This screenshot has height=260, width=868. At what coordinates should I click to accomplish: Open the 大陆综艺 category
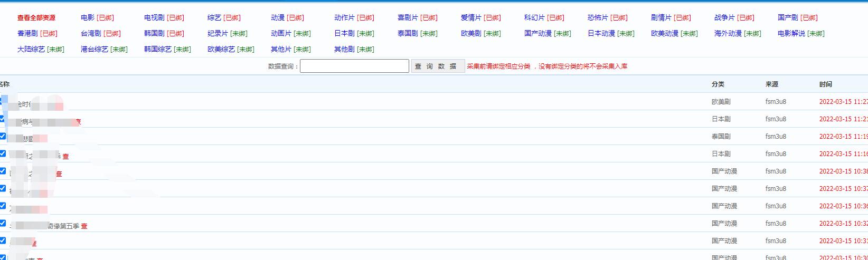click(31, 50)
